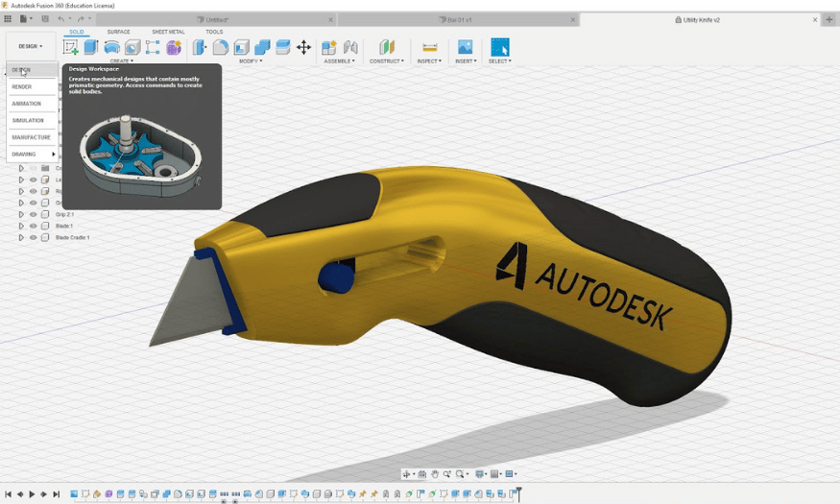Image resolution: width=840 pixels, height=504 pixels.
Task: Toggle the eye icon two rows above Grip 2:1
Action: click(34, 191)
